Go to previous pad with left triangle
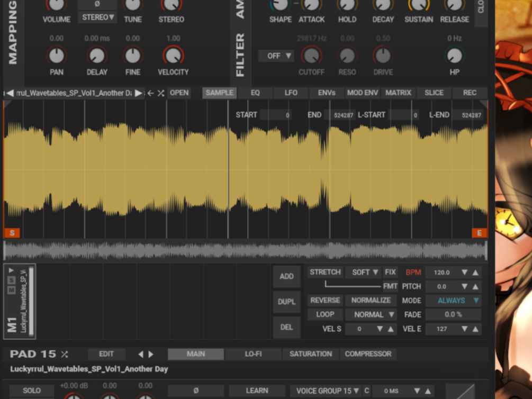This screenshot has width=532, height=399. pyautogui.click(x=141, y=354)
